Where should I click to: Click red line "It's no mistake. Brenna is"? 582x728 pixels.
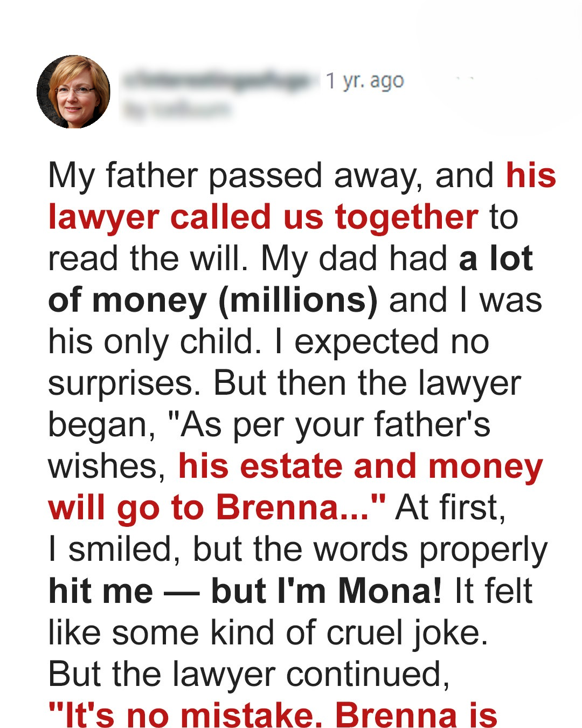pos(273,715)
